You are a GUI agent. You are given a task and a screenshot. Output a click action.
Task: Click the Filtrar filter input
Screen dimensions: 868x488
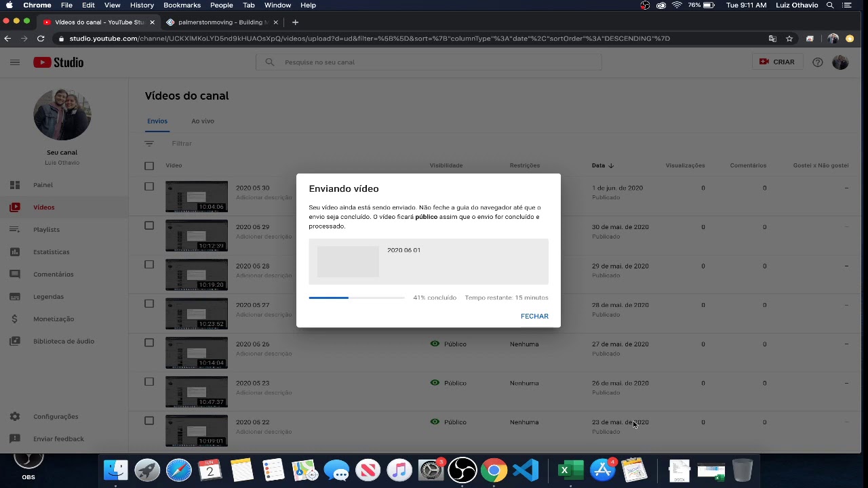(x=182, y=144)
